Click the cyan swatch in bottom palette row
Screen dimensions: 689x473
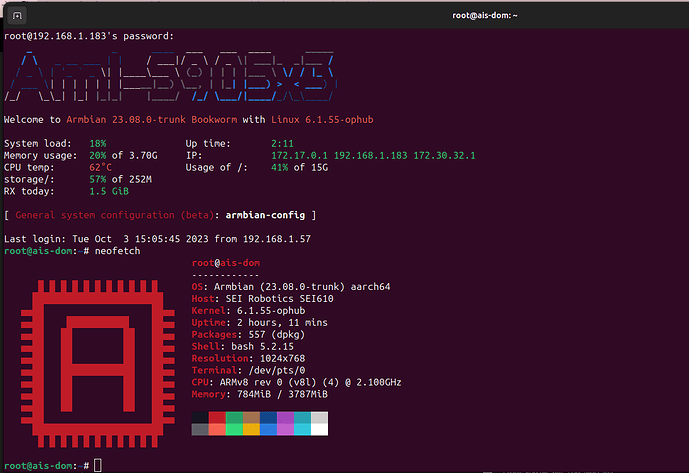coord(302,429)
